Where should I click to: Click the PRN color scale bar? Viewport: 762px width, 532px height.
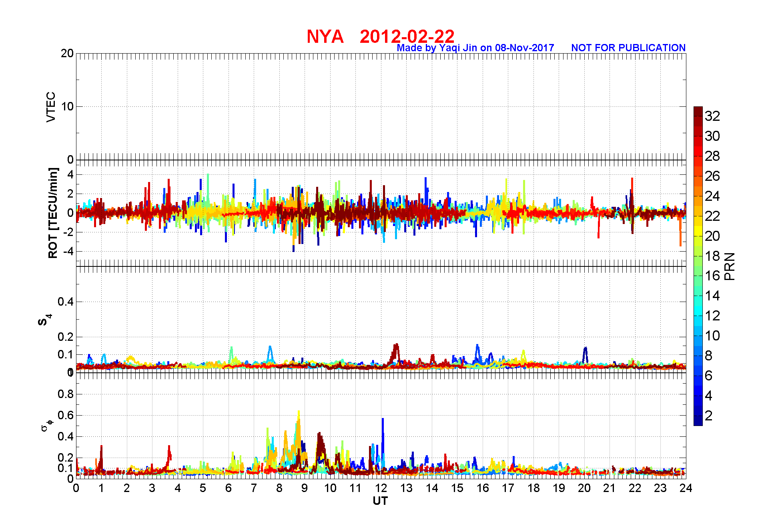point(698,266)
